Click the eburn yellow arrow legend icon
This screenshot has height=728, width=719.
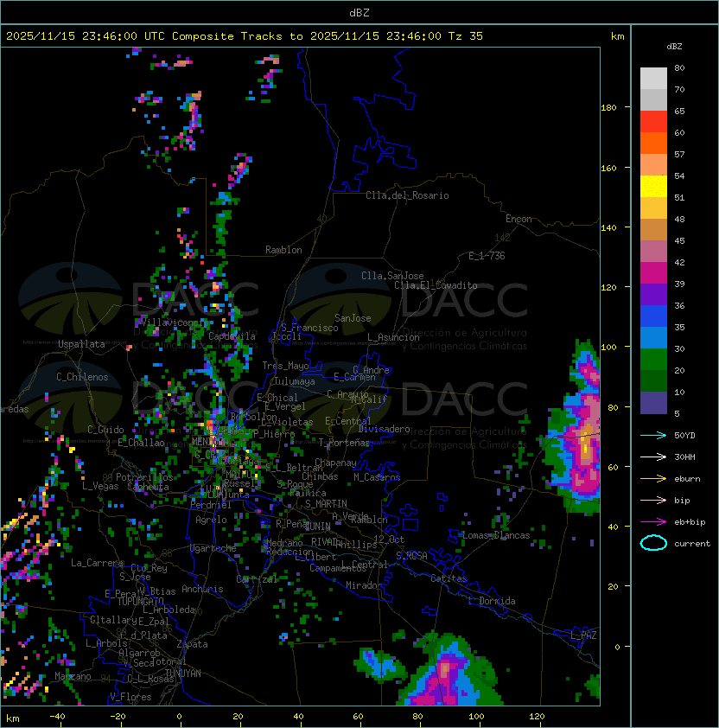pos(653,479)
